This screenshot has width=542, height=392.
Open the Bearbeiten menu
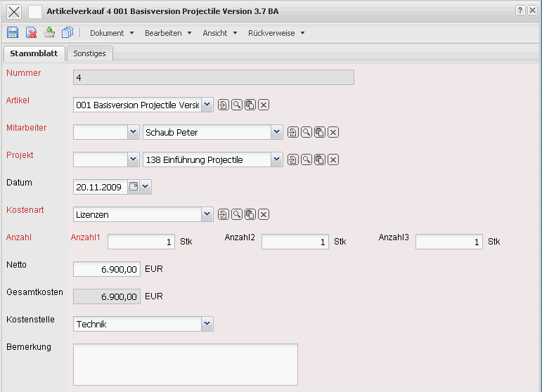pyautogui.click(x=168, y=33)
